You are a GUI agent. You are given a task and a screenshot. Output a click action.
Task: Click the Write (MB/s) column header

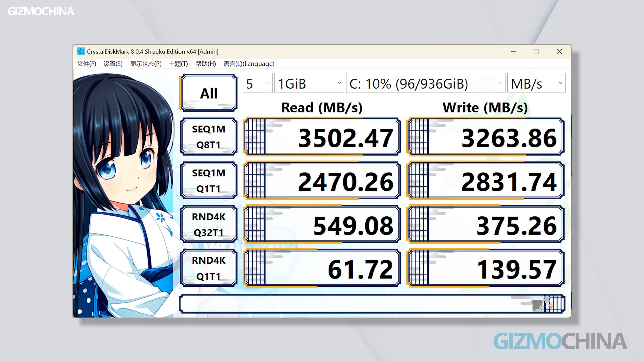pyautogui.click(x=485, y=108)
